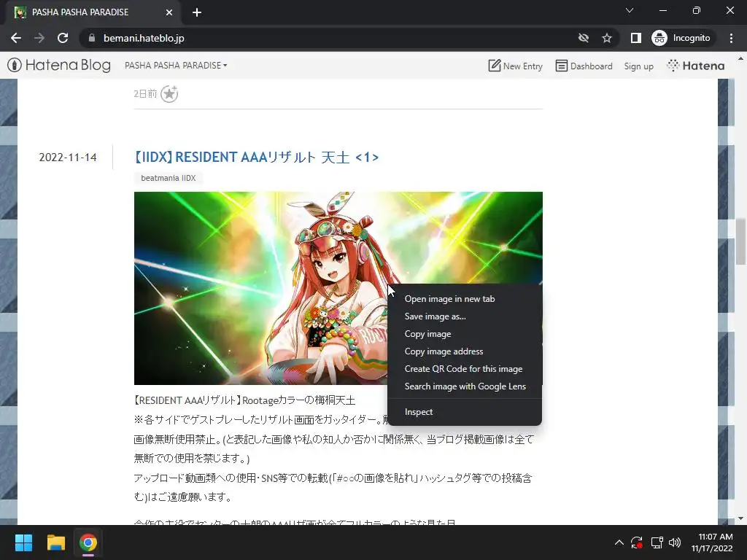
Task: Click the beatmania IIDX category tag
Action: coord(169,178)
